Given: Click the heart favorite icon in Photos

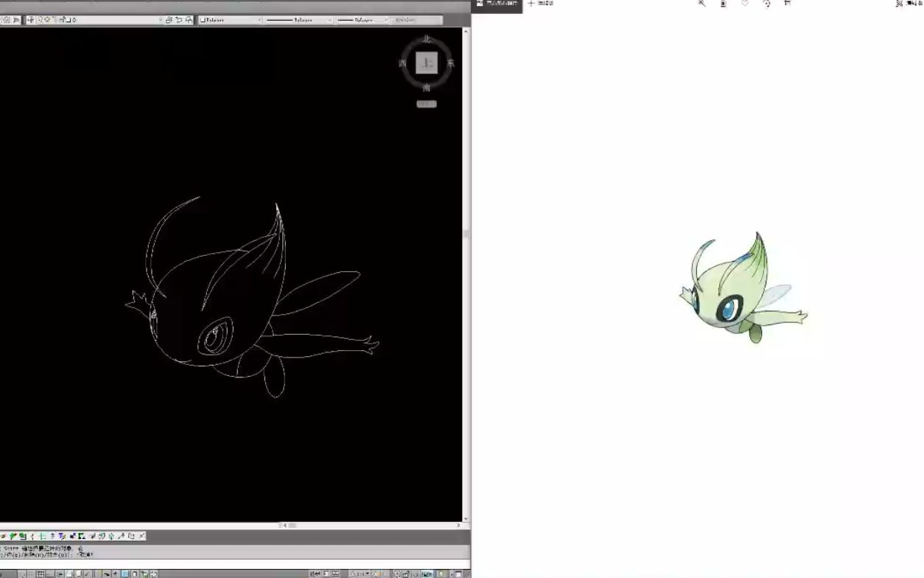Looking at the screenshot, I should 744,4.
